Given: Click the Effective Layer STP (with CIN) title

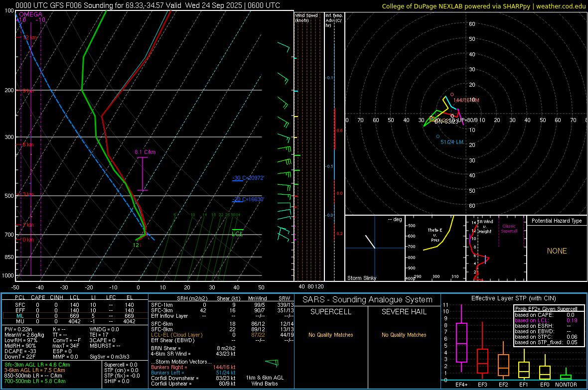Looking at the screenshot, I should tap(513, 298).
